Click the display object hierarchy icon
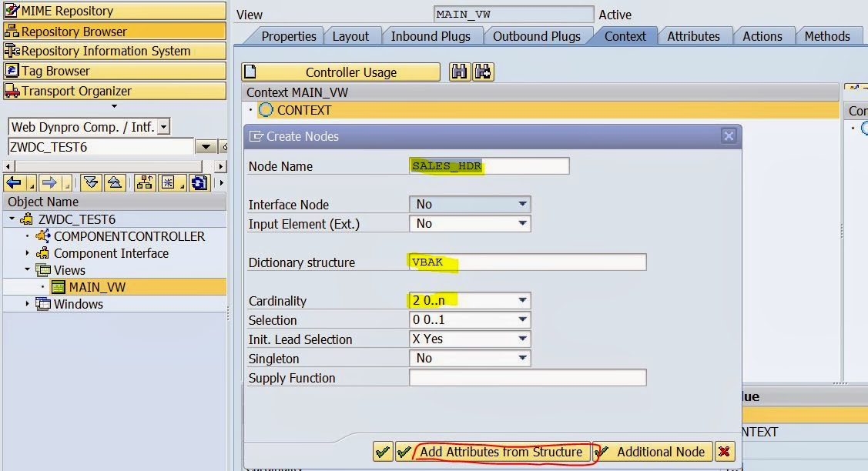 click(x=145, y=182)
